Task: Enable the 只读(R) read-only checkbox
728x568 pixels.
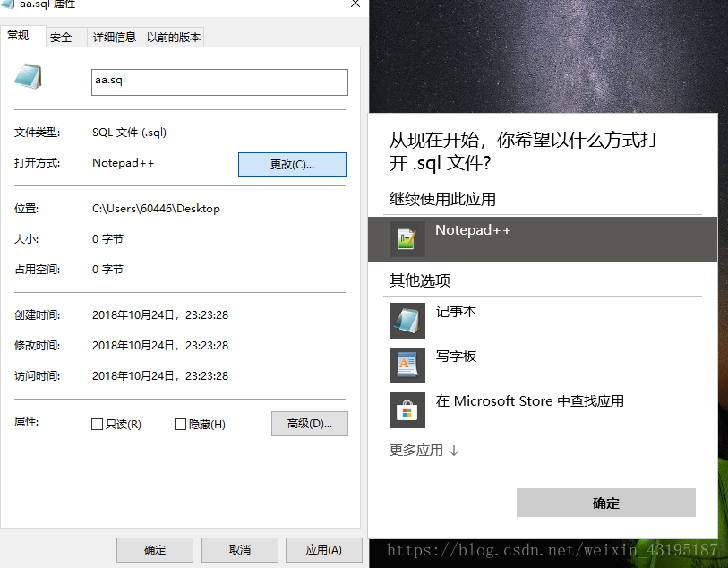Action: [97, 424]
